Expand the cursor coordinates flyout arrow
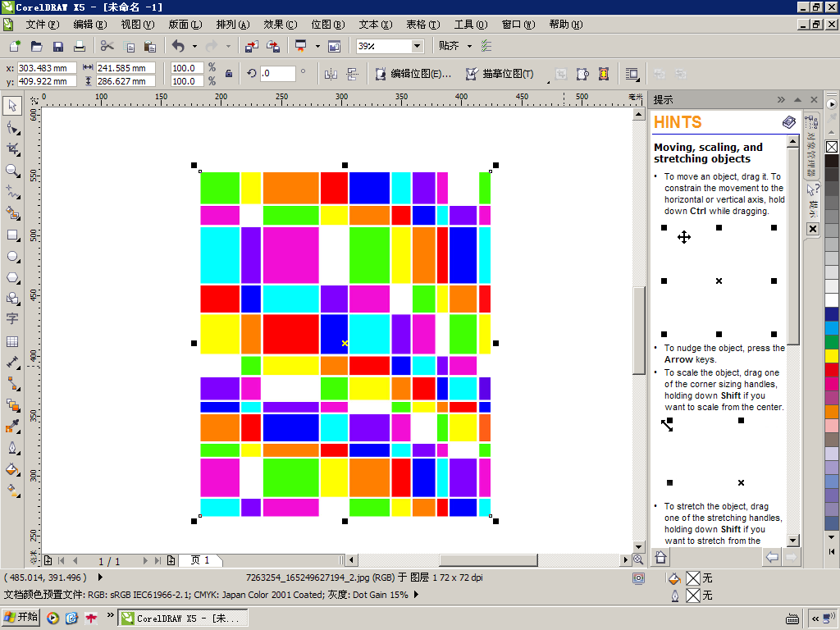This screenshot has width=840, height=630. 100,577
